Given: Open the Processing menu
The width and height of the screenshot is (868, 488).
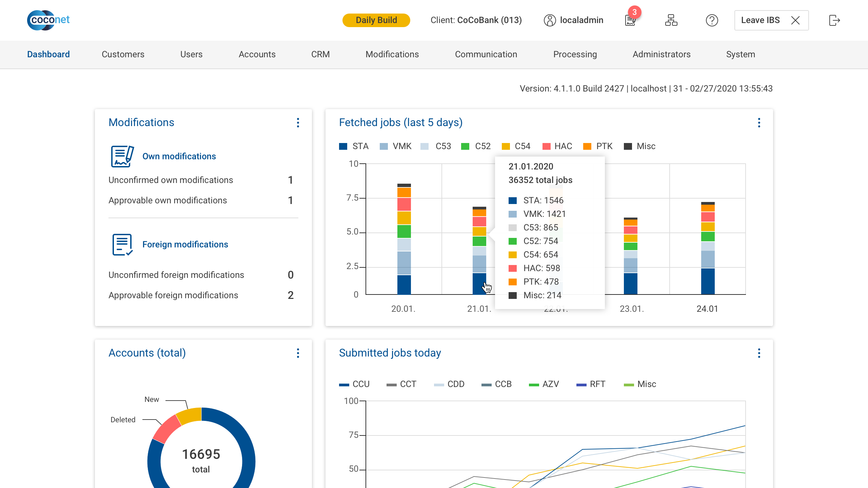Looking at the screenshot, I should [575, 54].
